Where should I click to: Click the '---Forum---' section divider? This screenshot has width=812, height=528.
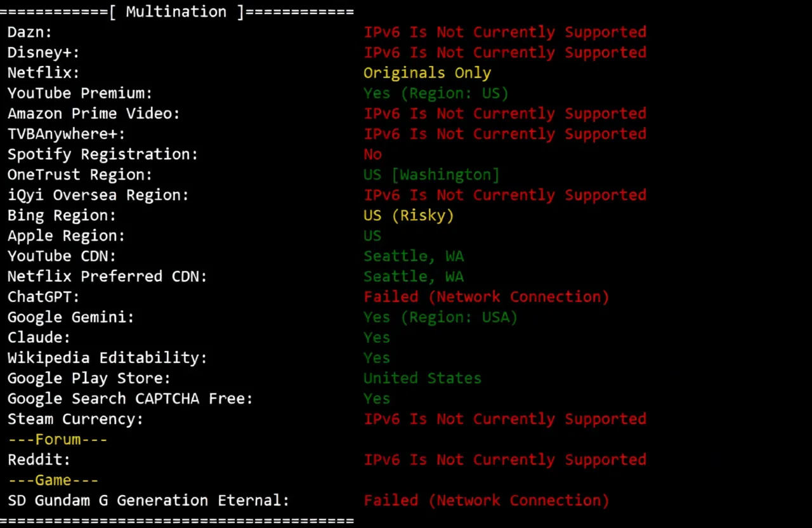[x=57, y=439]
